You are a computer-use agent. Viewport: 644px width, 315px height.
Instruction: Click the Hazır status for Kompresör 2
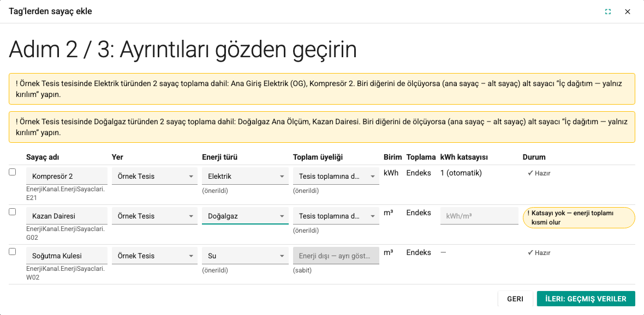click(539, 173)
